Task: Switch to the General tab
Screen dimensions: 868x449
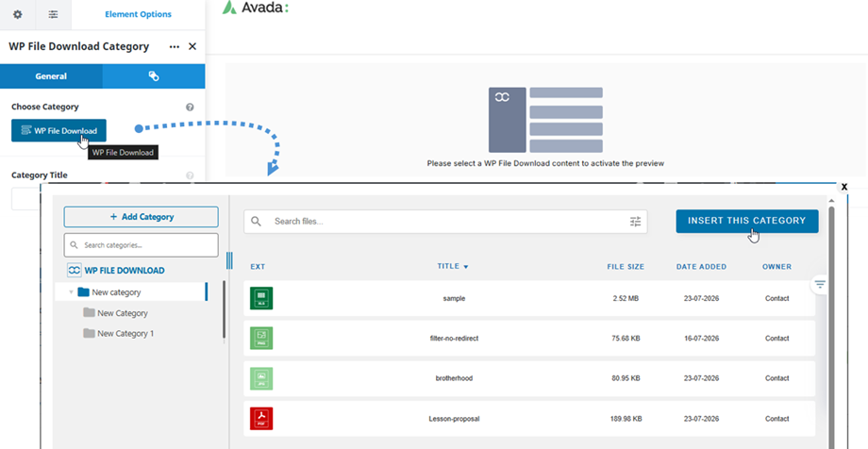Action: [x=51, y=76]
